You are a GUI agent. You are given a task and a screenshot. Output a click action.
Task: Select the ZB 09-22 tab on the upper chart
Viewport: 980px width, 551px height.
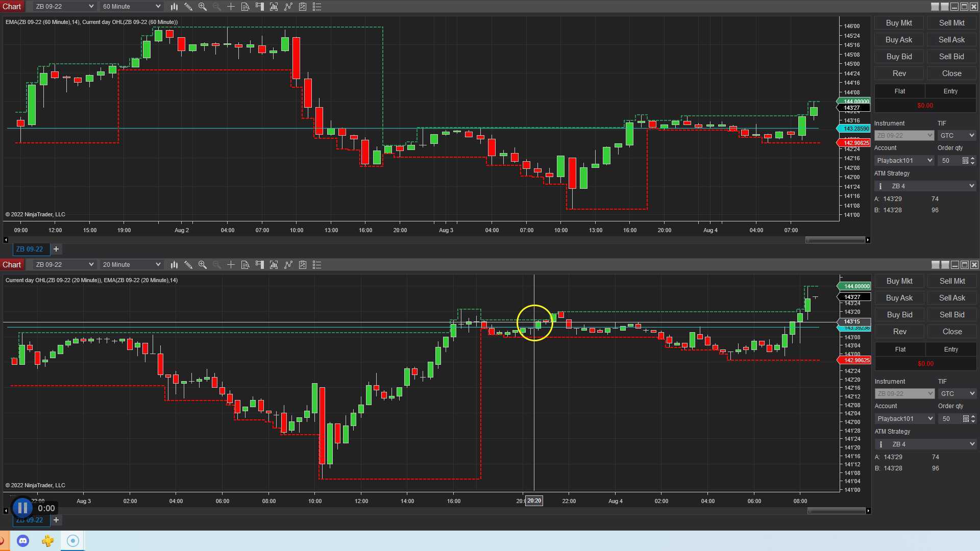(x=31, y=249)
